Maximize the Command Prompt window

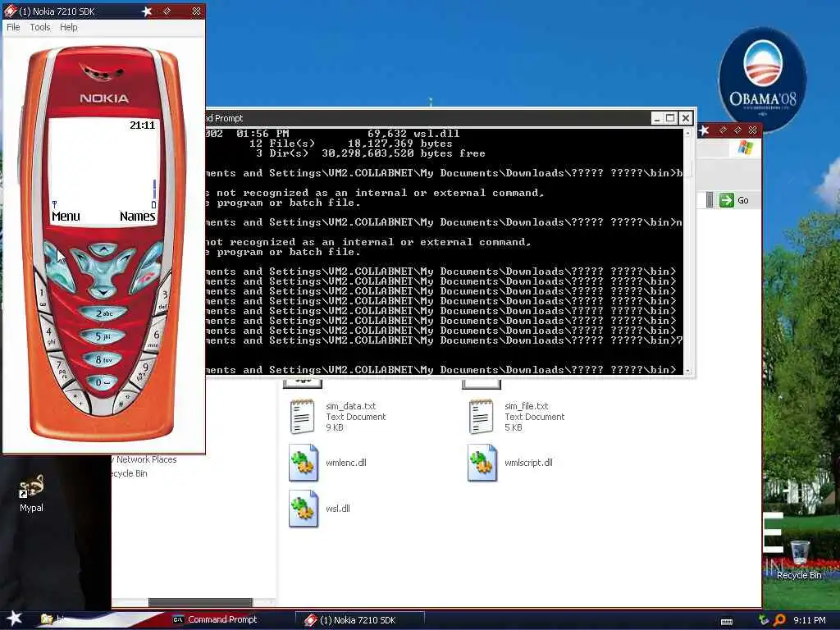[x=670, y=118]
